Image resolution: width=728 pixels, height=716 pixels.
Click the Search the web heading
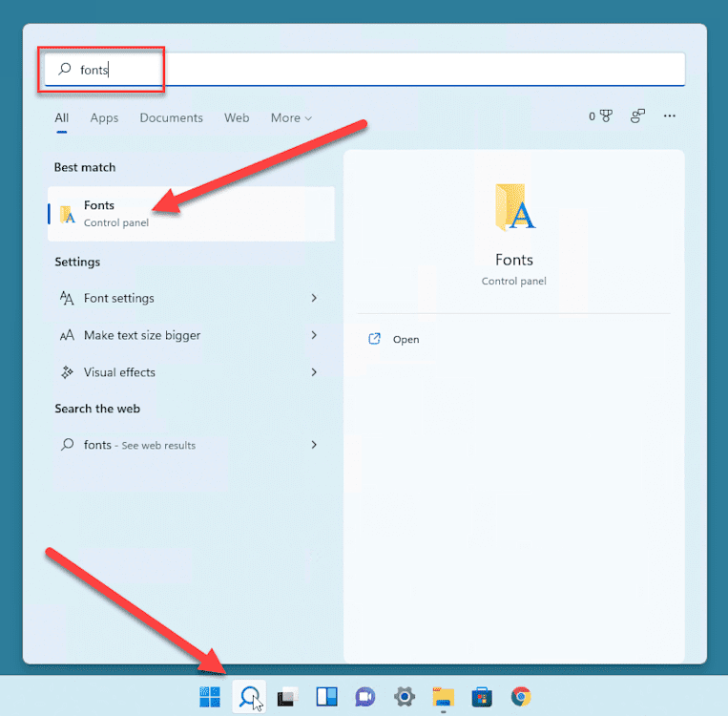pos(97,409)
